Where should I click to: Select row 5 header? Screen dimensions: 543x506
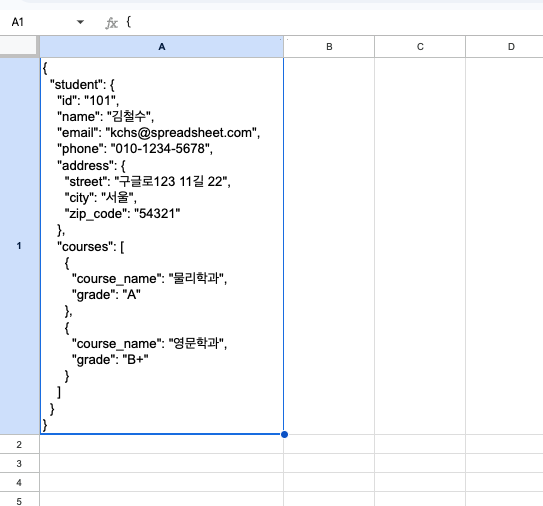[19, 500]
